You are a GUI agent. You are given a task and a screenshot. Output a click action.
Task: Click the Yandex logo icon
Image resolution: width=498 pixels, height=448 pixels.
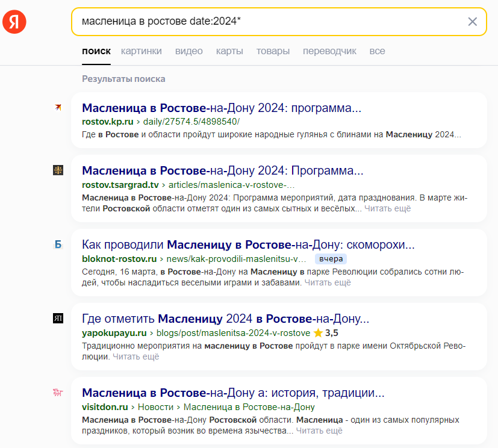pyautogui.click(x=14, y=22)
